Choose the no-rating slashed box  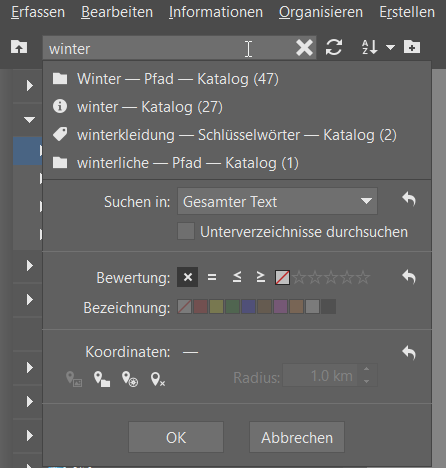point(282,277)
